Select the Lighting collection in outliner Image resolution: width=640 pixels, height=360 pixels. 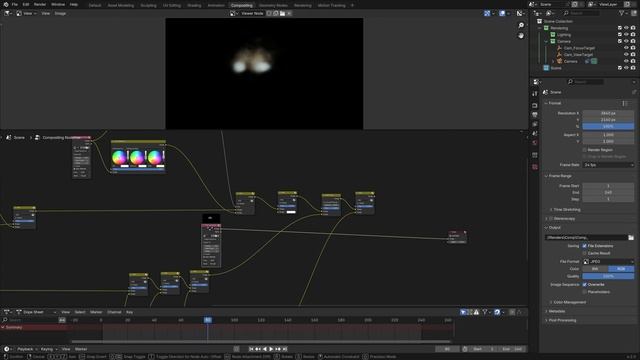[x=564, y=35]
